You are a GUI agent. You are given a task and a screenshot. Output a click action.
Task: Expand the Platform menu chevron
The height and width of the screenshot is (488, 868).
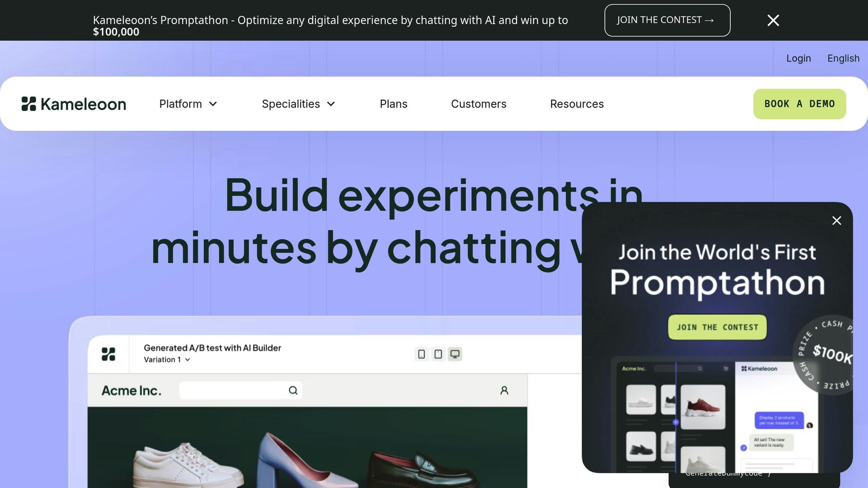213,104
